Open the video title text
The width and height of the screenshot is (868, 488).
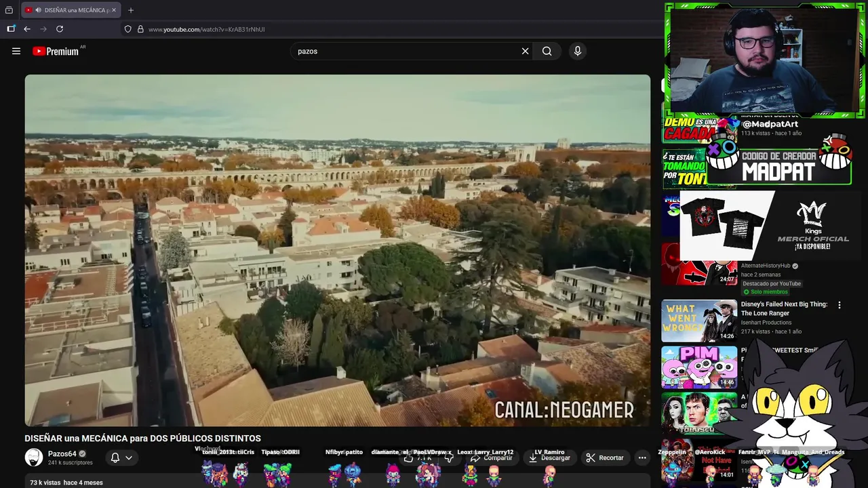click(x=142, y=439)
